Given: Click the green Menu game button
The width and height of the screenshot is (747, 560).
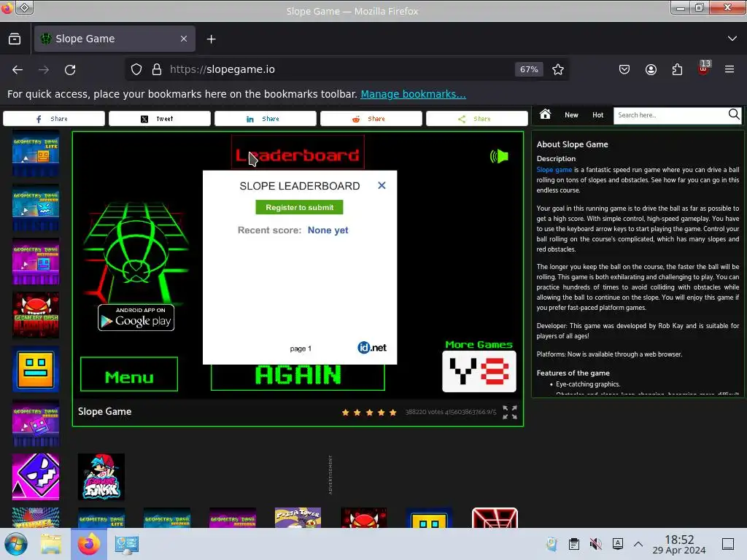Looking at the screenshot, I should click(x=129, y=374).
